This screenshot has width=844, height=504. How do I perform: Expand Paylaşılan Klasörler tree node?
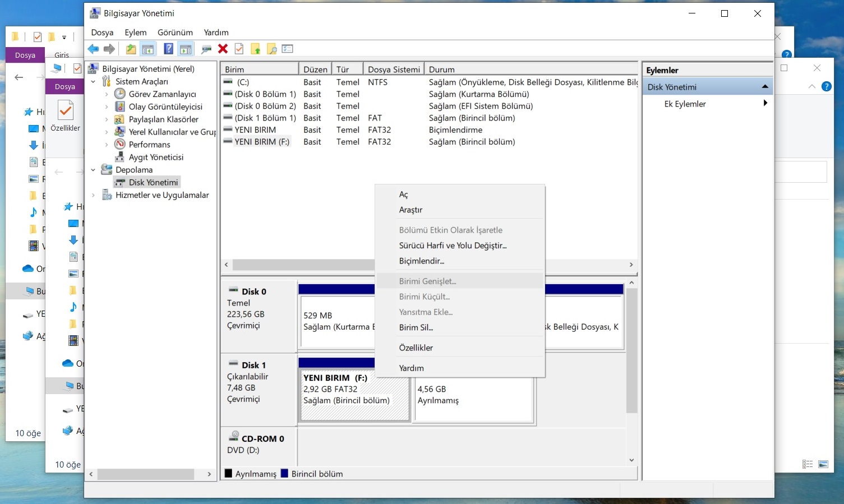click(x=107, y=119)
